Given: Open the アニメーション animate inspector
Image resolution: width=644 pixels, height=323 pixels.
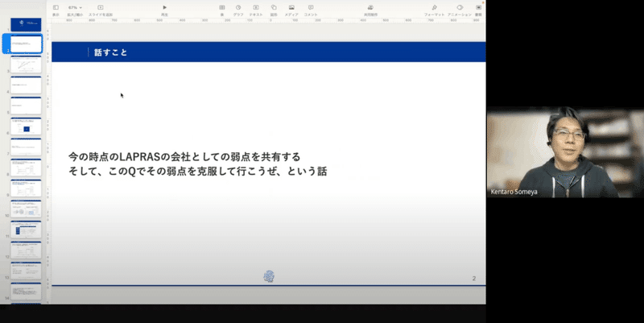Looking at the screenshot, I should point(460,7).
